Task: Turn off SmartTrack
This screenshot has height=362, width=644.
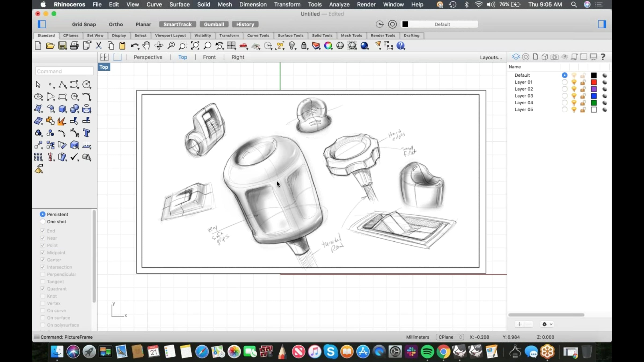Action: [178, 24]
